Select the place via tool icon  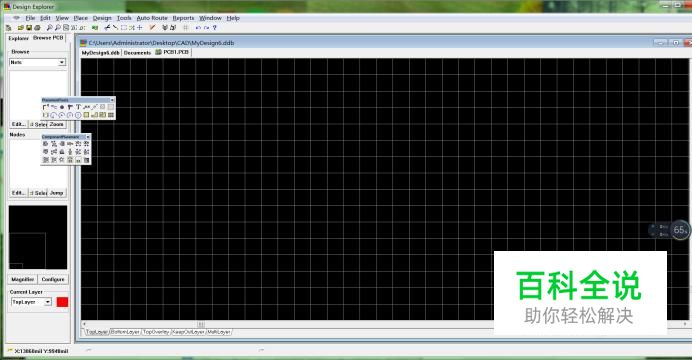click(x=70, y=107)
